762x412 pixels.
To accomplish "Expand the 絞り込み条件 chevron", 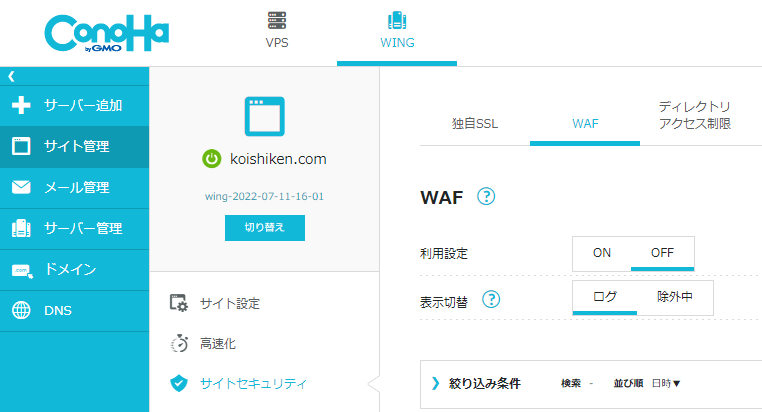I will point(435,383).
